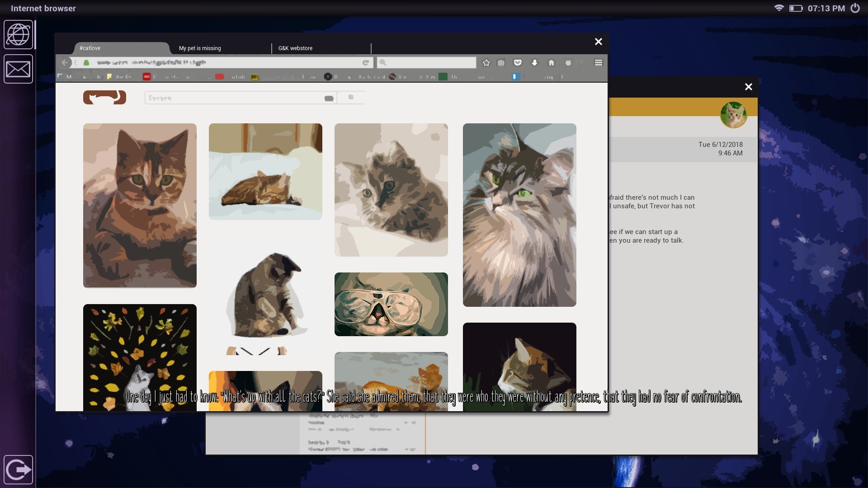Open the Internet browser globe icon
The image size is (868, 488).
click(x=18, y=35)
